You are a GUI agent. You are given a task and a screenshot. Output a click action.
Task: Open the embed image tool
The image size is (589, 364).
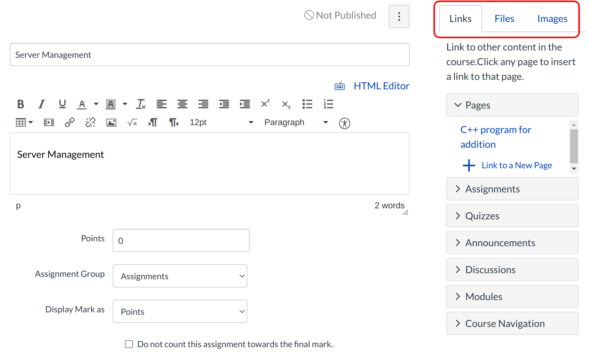(x=111, y=123)
